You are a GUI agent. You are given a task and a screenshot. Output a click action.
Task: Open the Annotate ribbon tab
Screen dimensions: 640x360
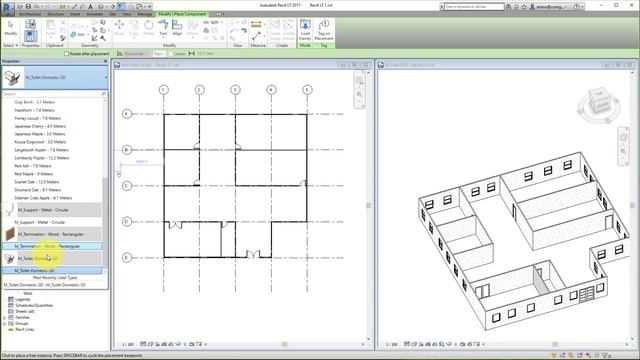(x=95, y=14)
